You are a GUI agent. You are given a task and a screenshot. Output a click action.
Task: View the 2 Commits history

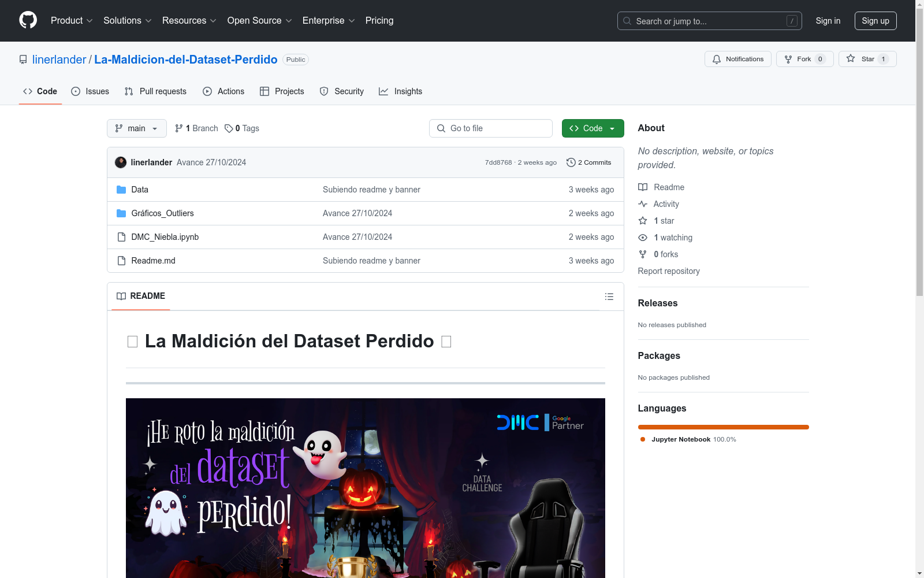pos(589,162)
